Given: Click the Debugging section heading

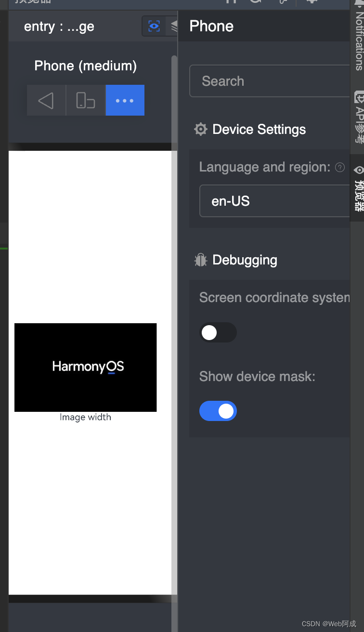Looking at the screenshot, I should tap(245, 260).
